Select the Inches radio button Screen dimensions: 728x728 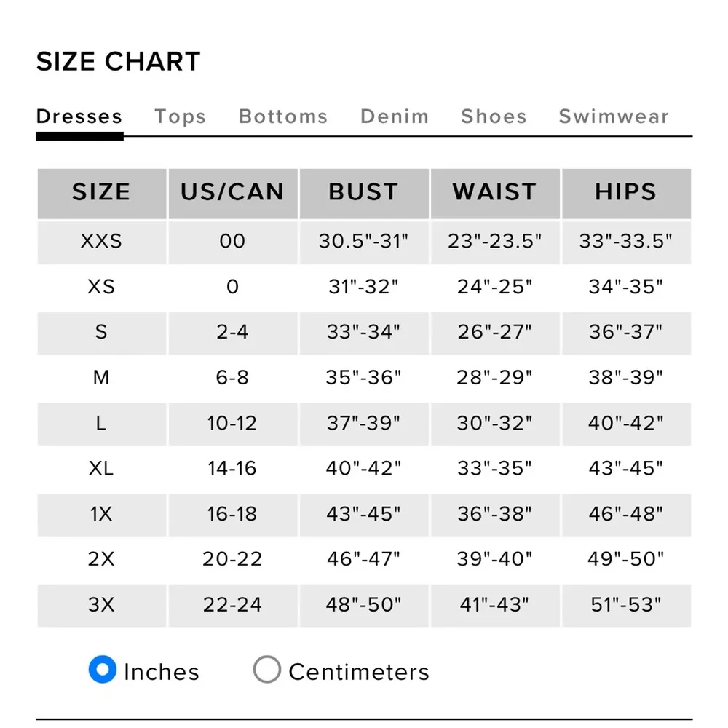click(103, 670)
